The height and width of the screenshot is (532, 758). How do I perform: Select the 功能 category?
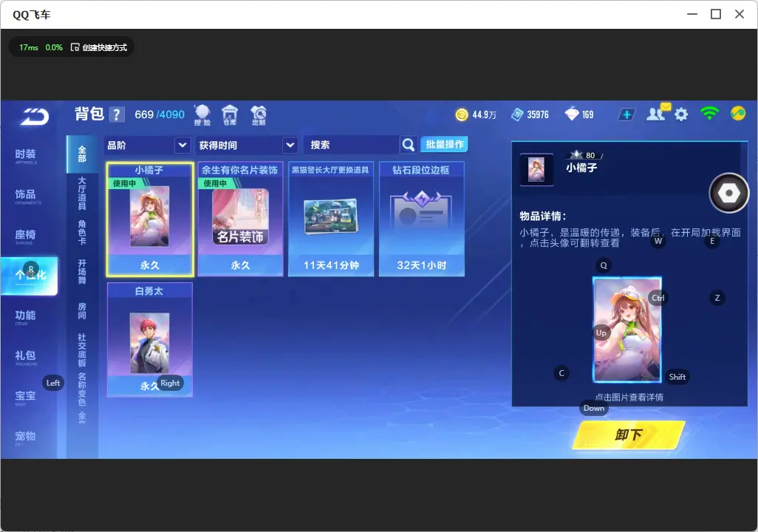26,317
